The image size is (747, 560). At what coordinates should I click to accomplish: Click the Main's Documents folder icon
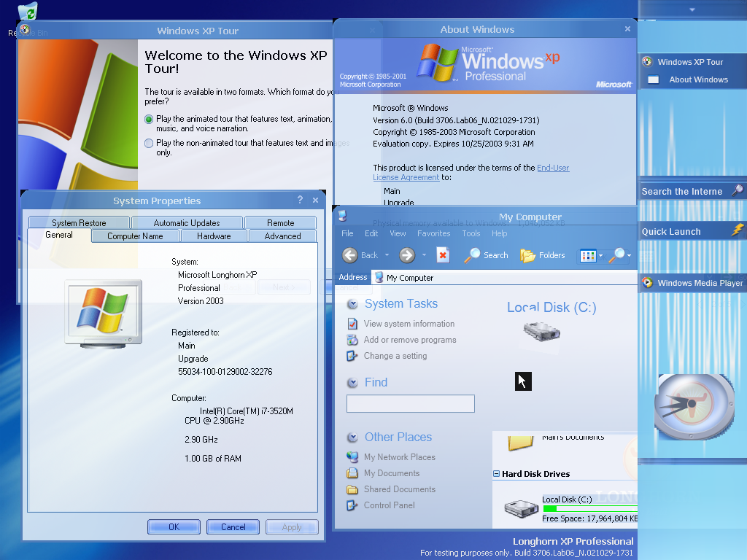pyautogui.click(x=521, y=442)
